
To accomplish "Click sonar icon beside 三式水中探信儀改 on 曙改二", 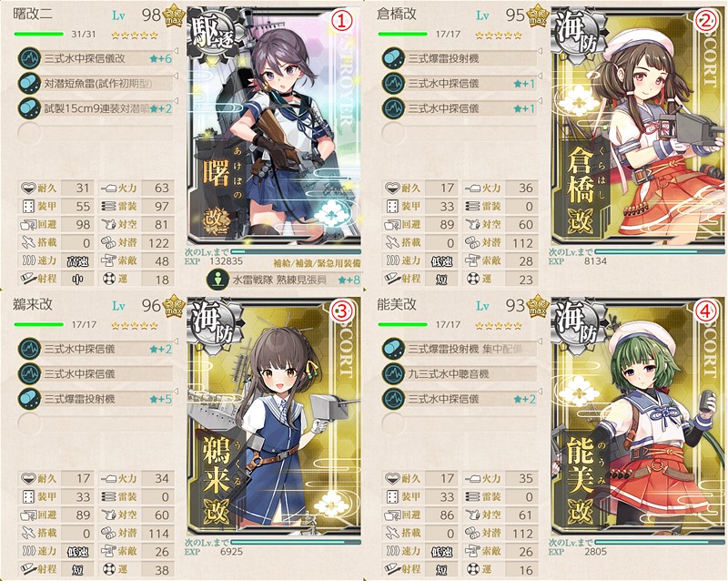I will (29, 58).
